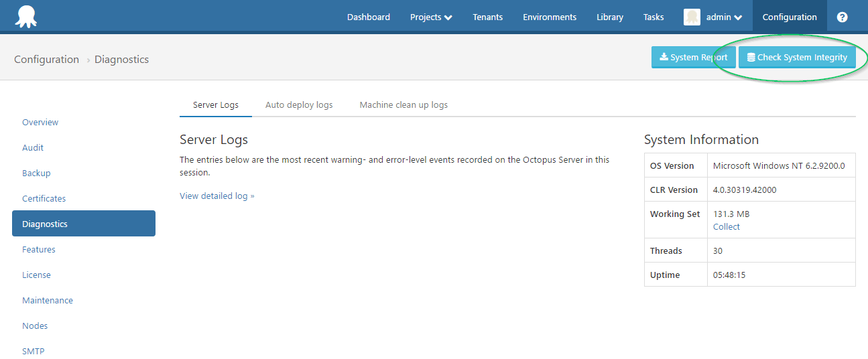Screen dimensions: 868x359
Task: Click the Octopus Deploy logo
Action: (25, 16)
